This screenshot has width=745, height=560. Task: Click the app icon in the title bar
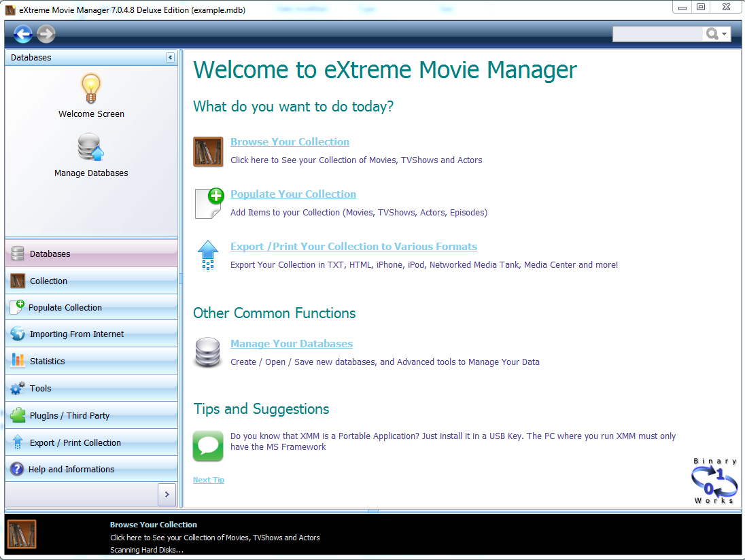(10, 10)
